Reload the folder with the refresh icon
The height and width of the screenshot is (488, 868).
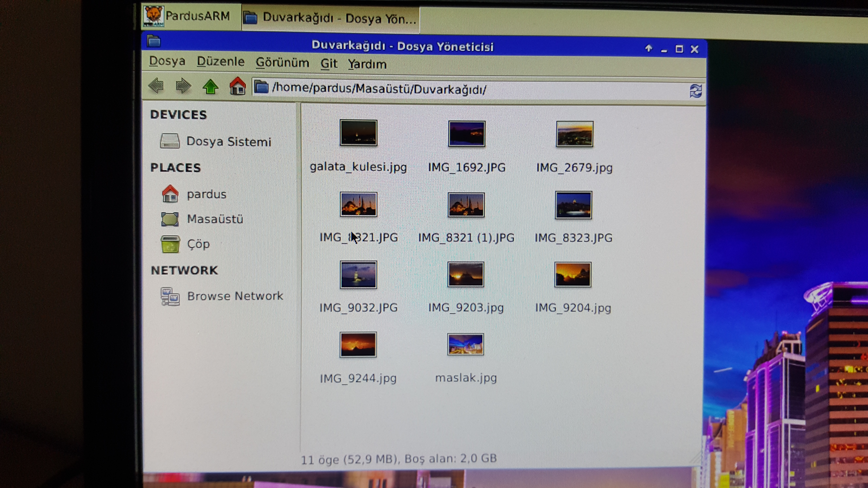coord(696,91)
